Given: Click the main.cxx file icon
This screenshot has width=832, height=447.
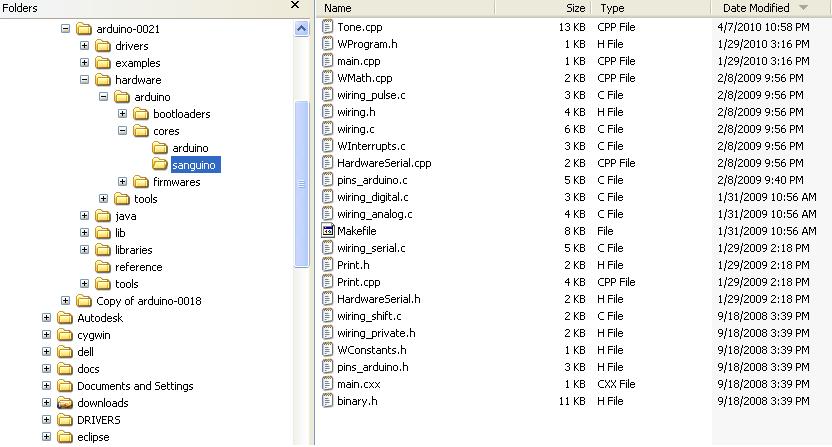Looking at the screenshot, I should pyautogui.click(x=327, y=383).
